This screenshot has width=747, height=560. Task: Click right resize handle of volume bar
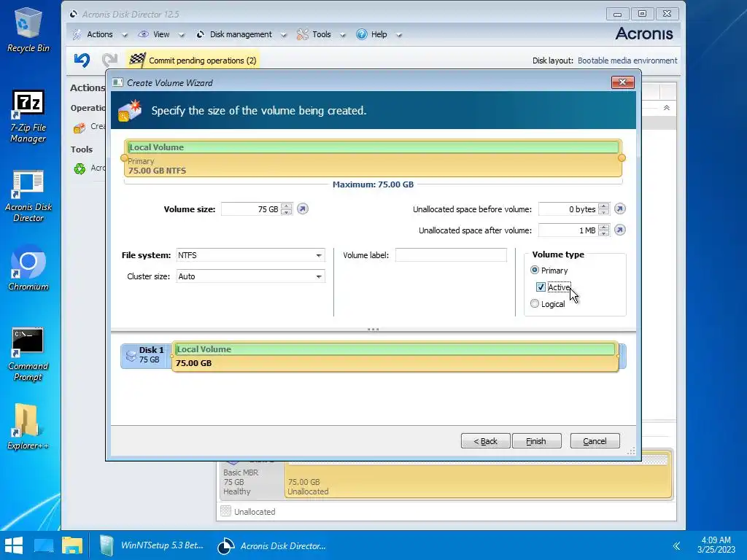(x=622, y=157)
